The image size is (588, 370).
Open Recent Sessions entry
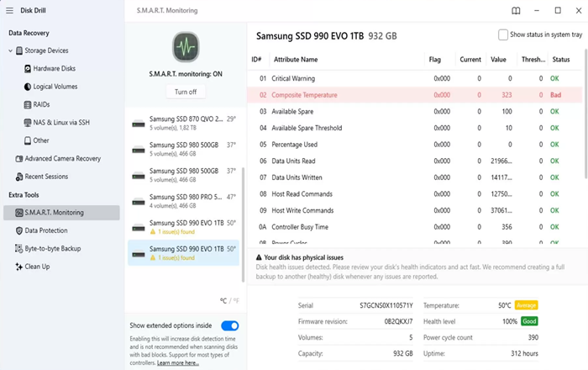tap(46, 177)
